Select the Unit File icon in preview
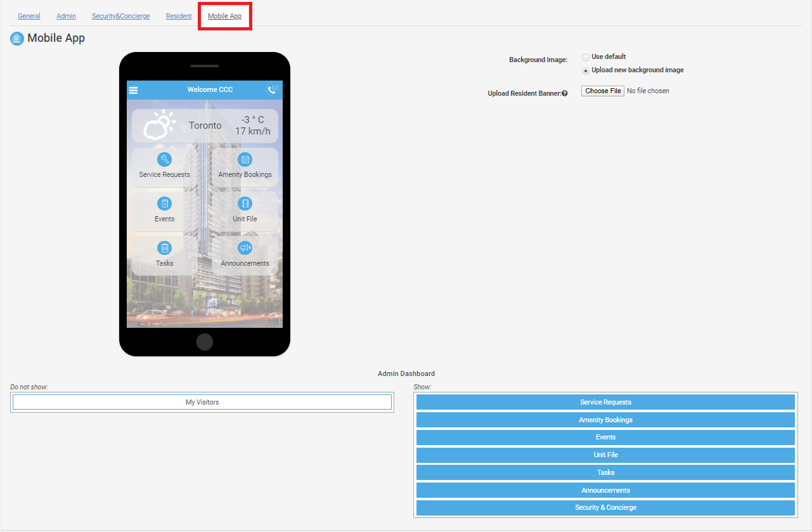 coord(245,204)
